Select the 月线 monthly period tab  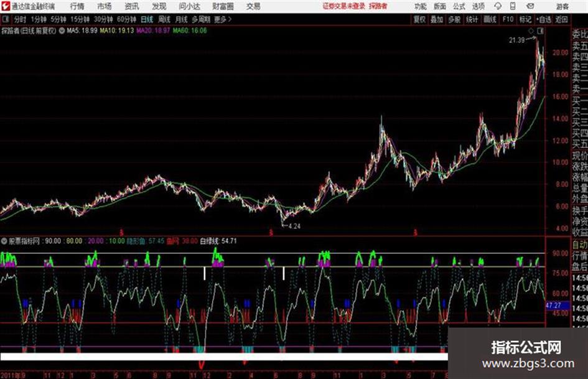click(x=181, y=19)
